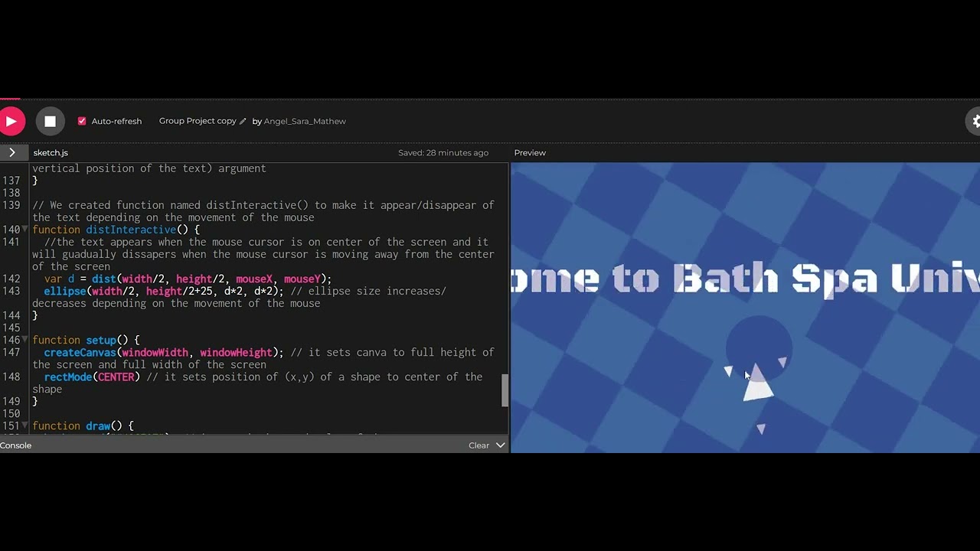Click the 'Saved: 28 minutes ago' status
This screenshot has height=551, width=980.
pyautogui.click(x=443, y=152)
